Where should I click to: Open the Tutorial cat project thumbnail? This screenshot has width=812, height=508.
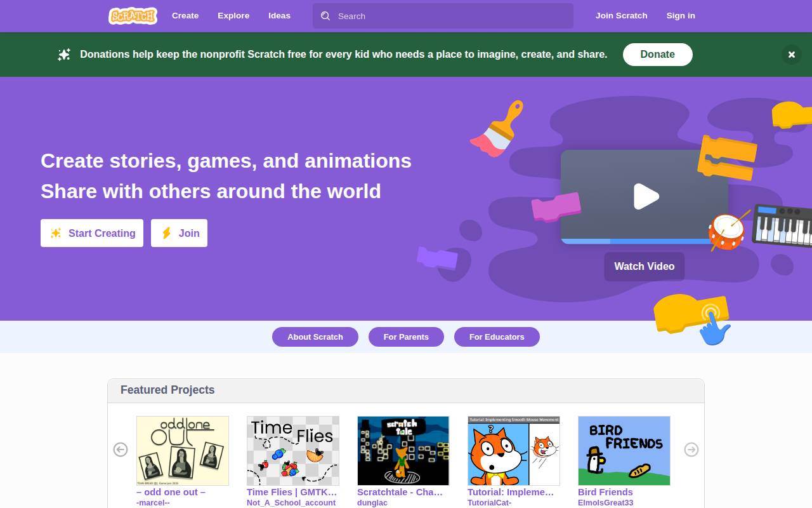click(x=514, y=451)
